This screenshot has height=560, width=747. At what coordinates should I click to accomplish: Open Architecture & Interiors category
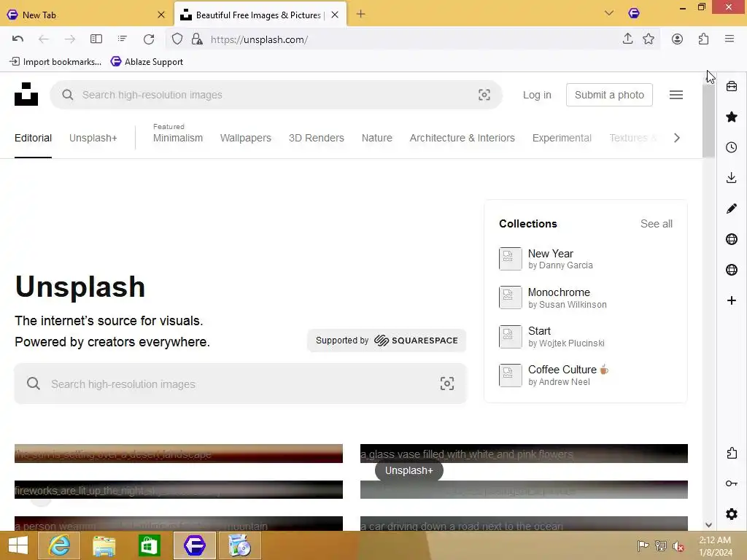click(462, 138)
